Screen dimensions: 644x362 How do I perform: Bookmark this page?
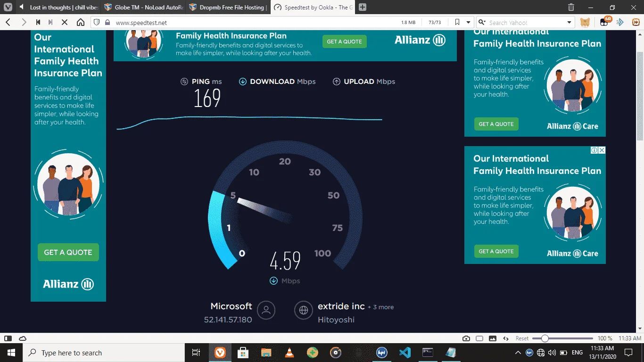(x=457, y=22)
